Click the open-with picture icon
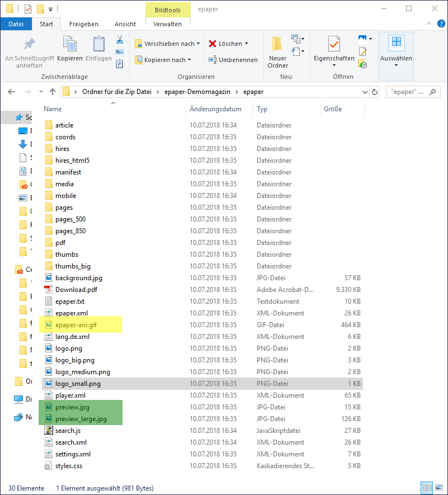The height and width of the screenshot is (495, 448). (x=362, y=39)
